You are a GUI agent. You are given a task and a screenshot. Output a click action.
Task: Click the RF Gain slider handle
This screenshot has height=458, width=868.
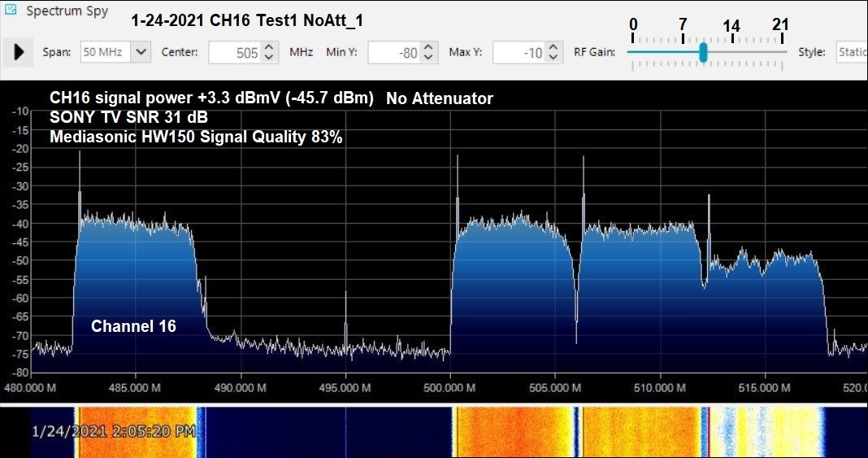pos(703,52)
